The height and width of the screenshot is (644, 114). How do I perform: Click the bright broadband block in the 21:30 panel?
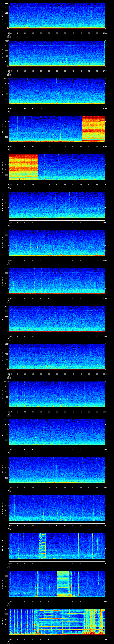click(x=63, y=584)
